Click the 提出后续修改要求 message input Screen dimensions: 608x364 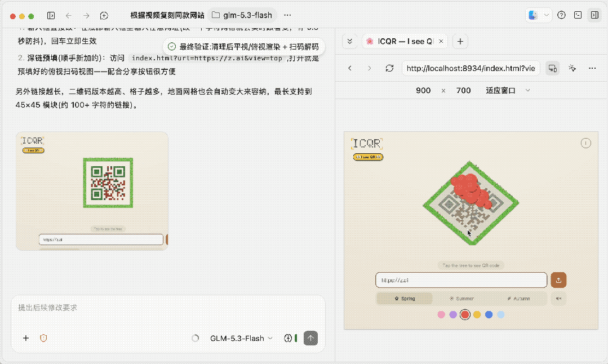coord(168,308)
